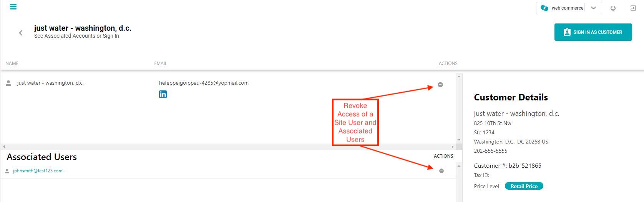Click the Associated Users list scroll up arrow
Image resolution: width=644 pixels, height=202 pixels.
click(459, 165)
